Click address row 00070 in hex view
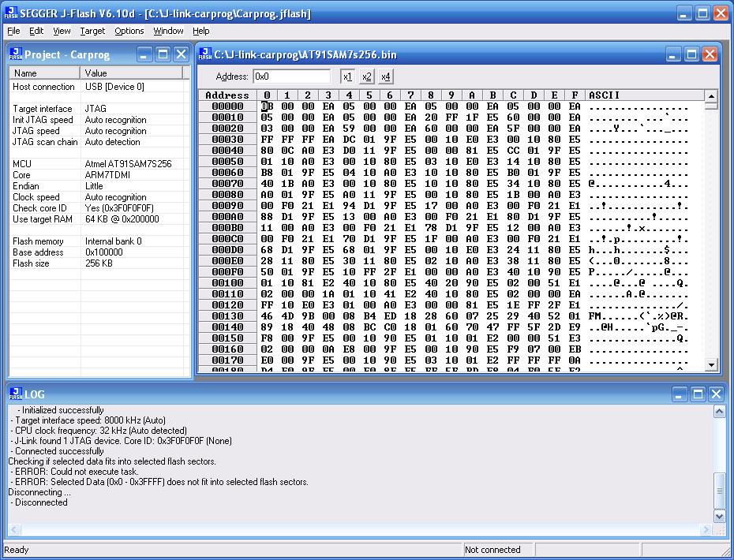Image resolution: width=734 pixels, height=560 pixels. 227,184
